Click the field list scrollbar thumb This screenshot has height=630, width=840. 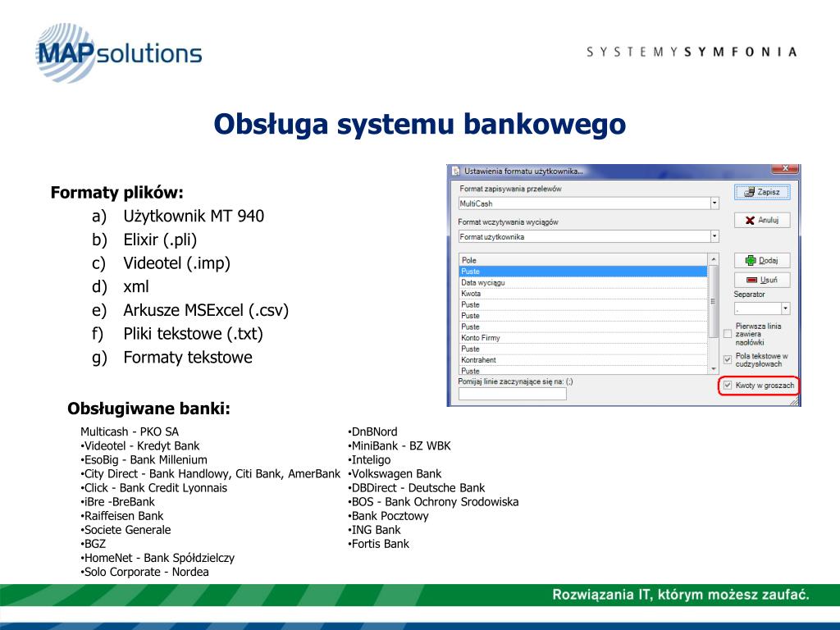713,301
